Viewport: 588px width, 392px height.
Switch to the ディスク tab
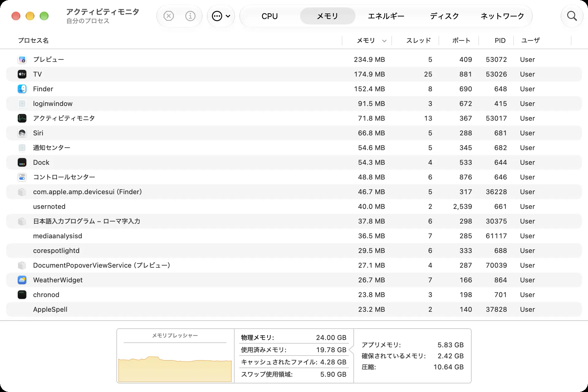click(444, 16)
